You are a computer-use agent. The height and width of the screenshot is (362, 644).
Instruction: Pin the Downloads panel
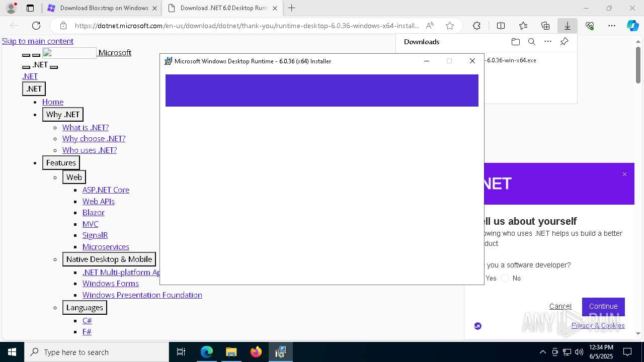[x=564, y=42]
